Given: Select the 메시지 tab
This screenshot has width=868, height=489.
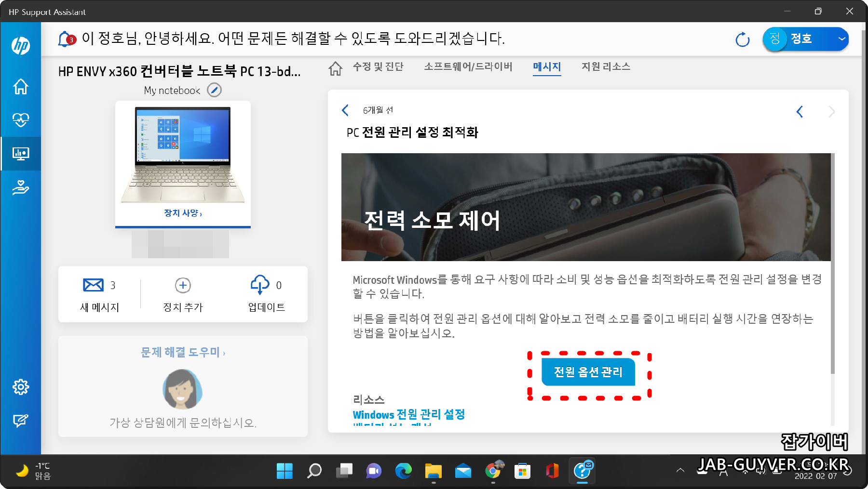Looking at the screenshot, I should pos(547,66).
